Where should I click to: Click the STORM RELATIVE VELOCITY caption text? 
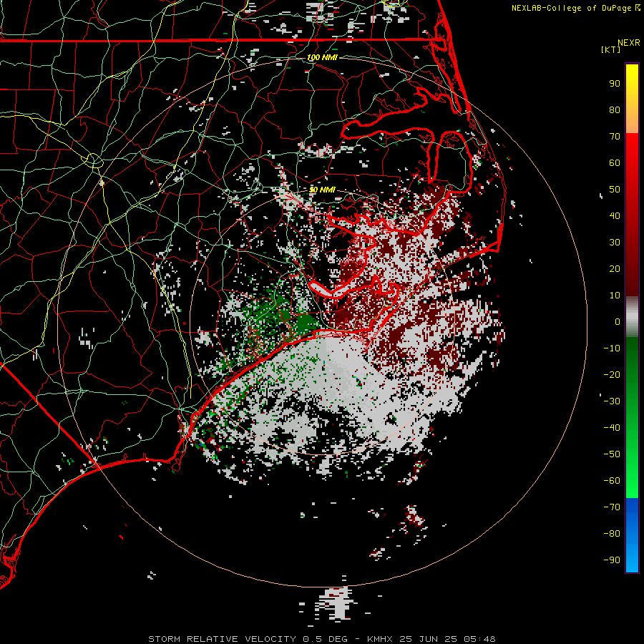[222, 639]
